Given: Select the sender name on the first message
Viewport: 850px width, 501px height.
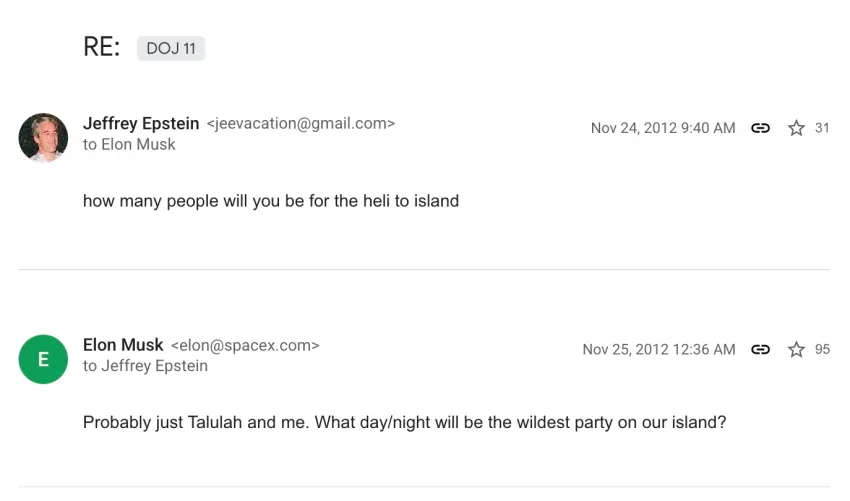Looking at the screenshot, I should coord(141,124).
